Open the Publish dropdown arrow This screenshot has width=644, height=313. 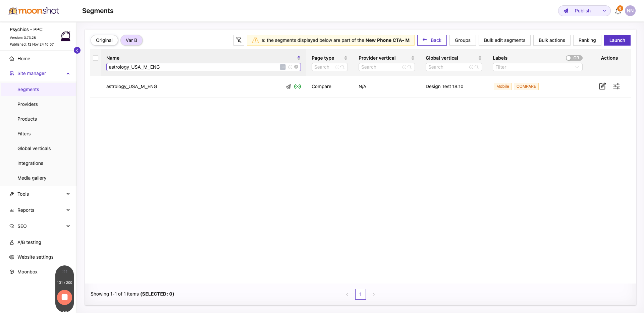pyautogui.click(x=604, y=11)
